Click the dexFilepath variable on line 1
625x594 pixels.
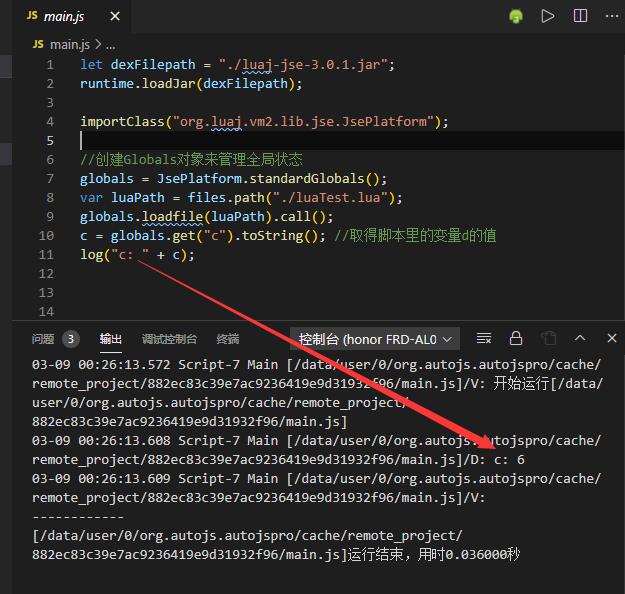coord(153,65)
